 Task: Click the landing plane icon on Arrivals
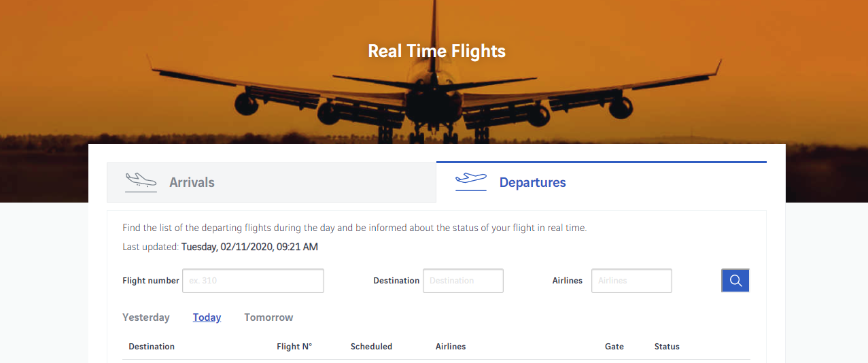coord(141,182)
